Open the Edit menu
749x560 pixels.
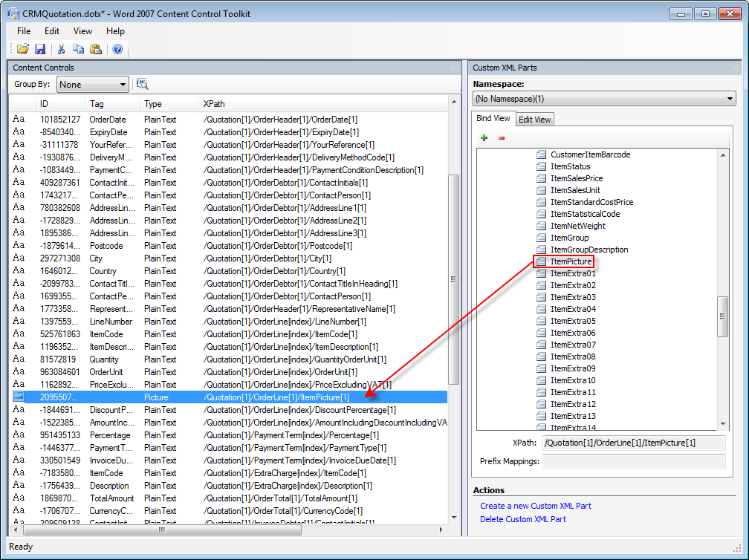[52, 31]
